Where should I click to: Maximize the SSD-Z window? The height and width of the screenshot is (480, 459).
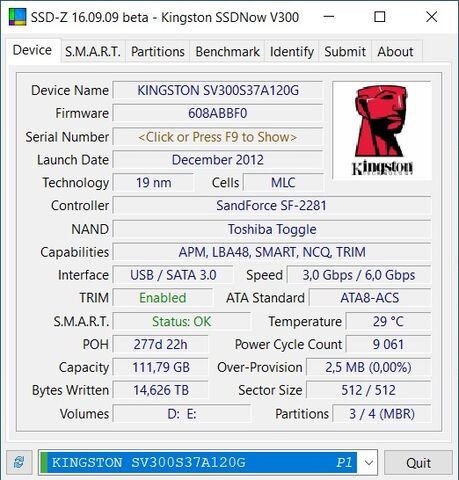[380, 17]
